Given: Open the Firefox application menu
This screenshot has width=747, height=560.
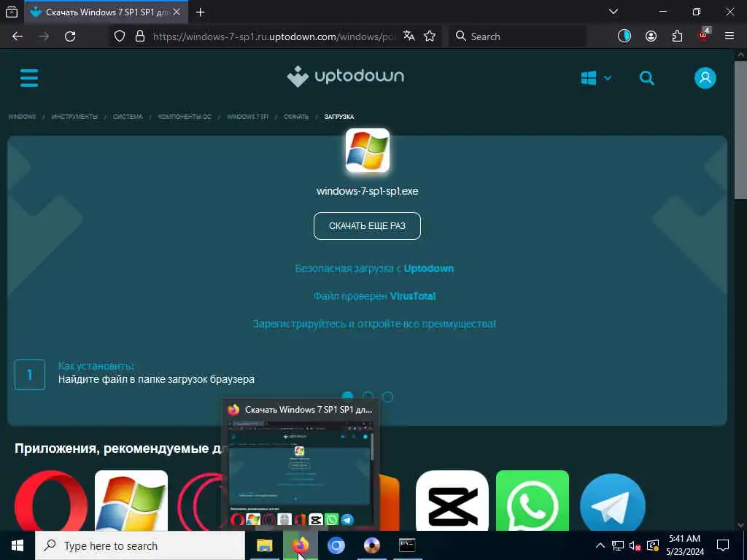Looking at the screenshot, I should pyautogui.click(x=729, y=36).
